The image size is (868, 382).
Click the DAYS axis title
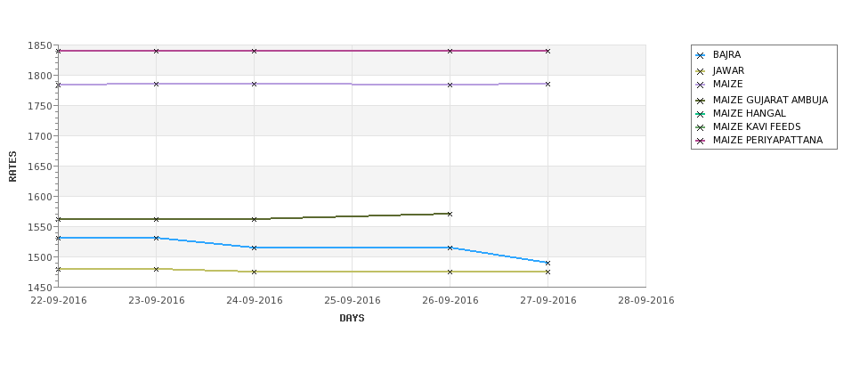352,319
